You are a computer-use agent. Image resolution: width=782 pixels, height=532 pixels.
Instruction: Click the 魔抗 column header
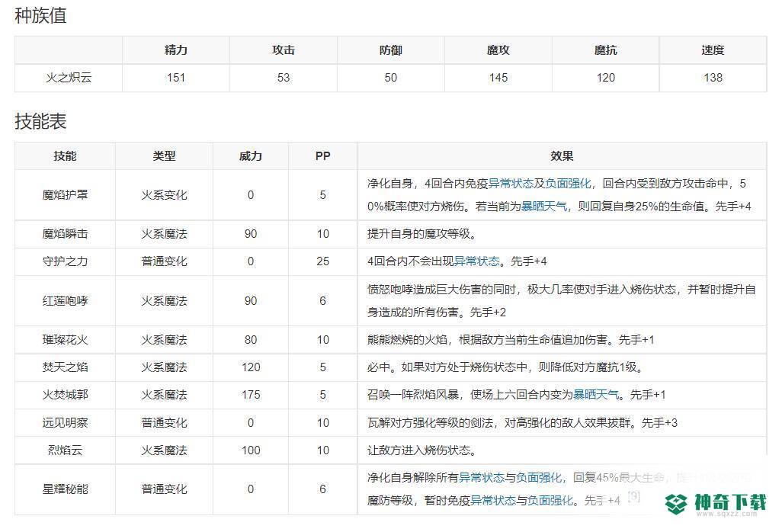coord(605,50)
